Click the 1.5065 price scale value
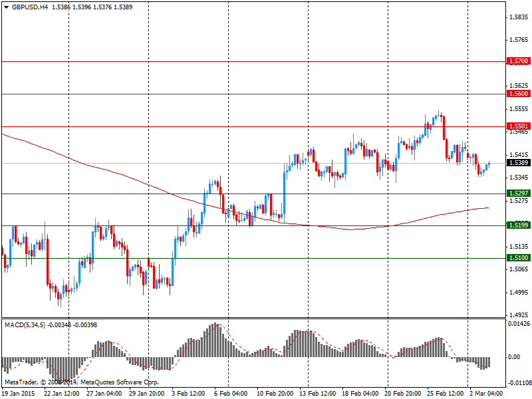The width and height of the screenshot is (532, 399). coord(519,269)
